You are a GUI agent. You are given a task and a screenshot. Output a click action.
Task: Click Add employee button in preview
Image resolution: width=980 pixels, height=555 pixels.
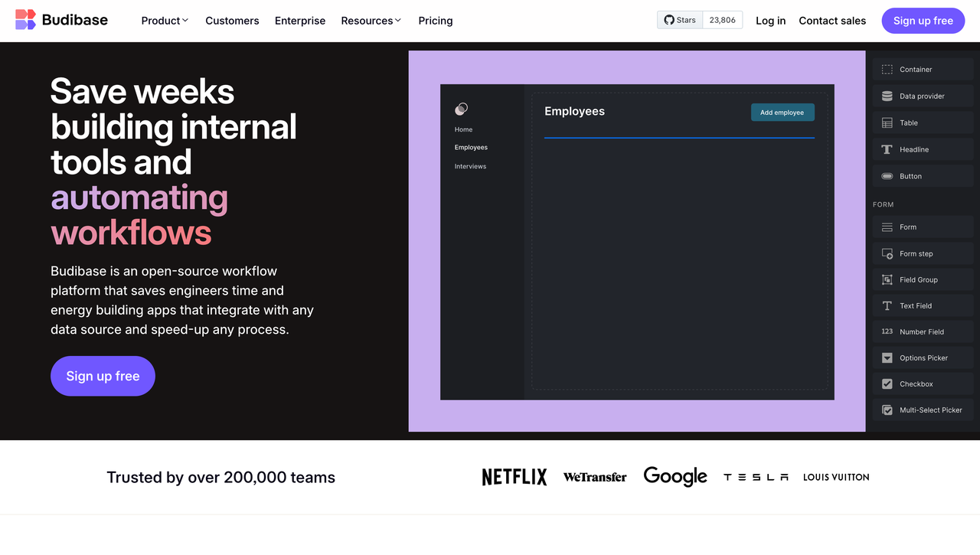click(782, 113)
